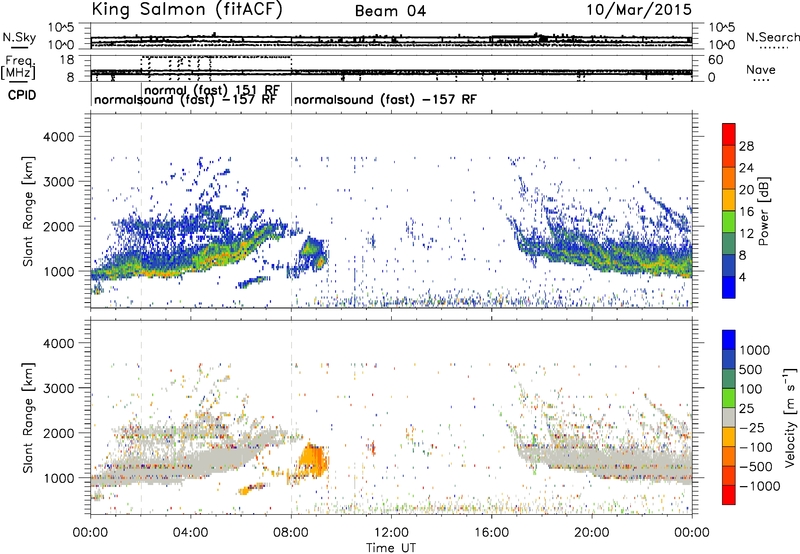800x554 pixels.
Task: Click the yellow 16-20 dB power swatch
Action: 729,200
